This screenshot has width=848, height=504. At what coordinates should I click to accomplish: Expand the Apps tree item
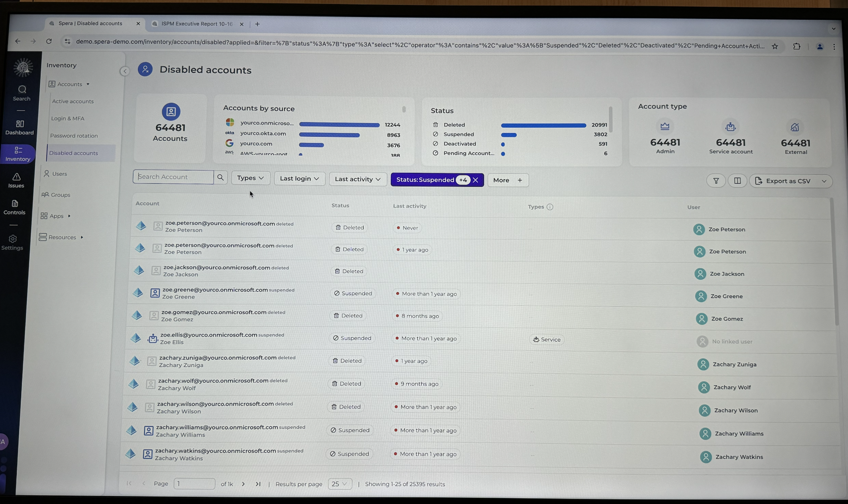(x=69, y=216)
